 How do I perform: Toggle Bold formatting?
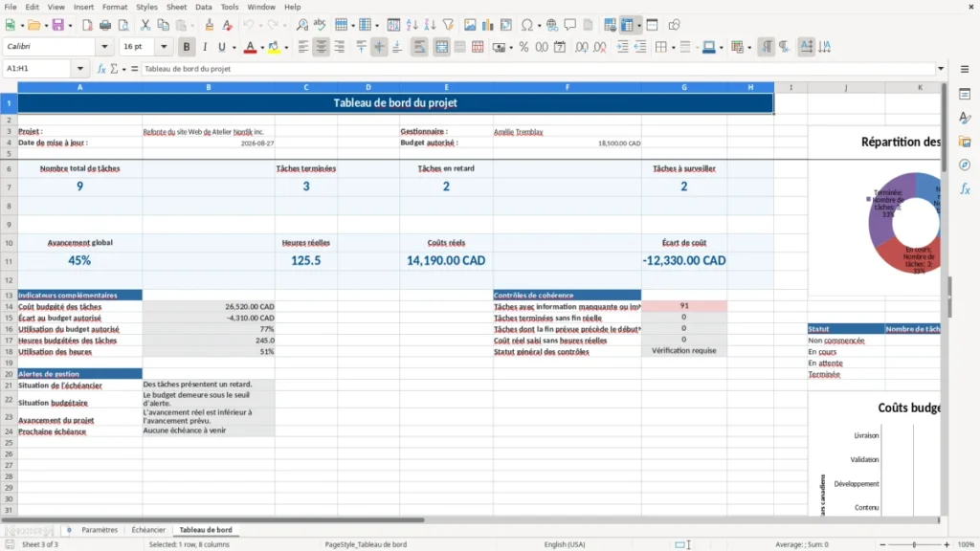pyautogui.click(x=187, y=47)
